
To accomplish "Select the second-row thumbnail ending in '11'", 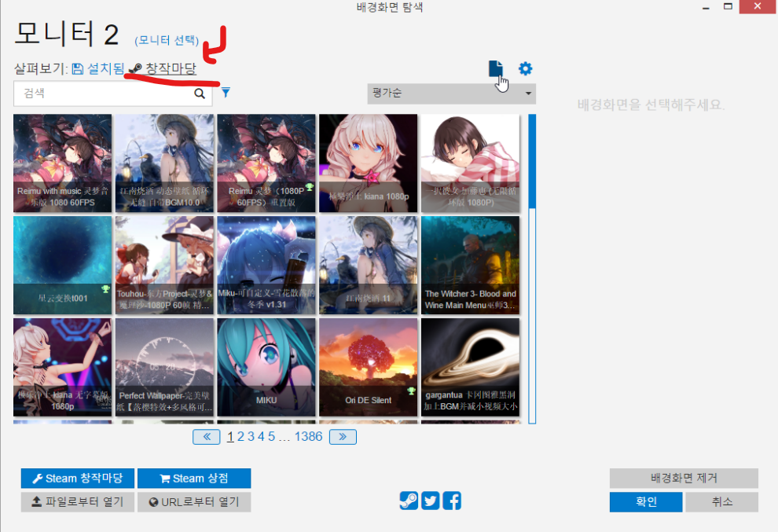I will pyautogui.click(x=368, y=265).
